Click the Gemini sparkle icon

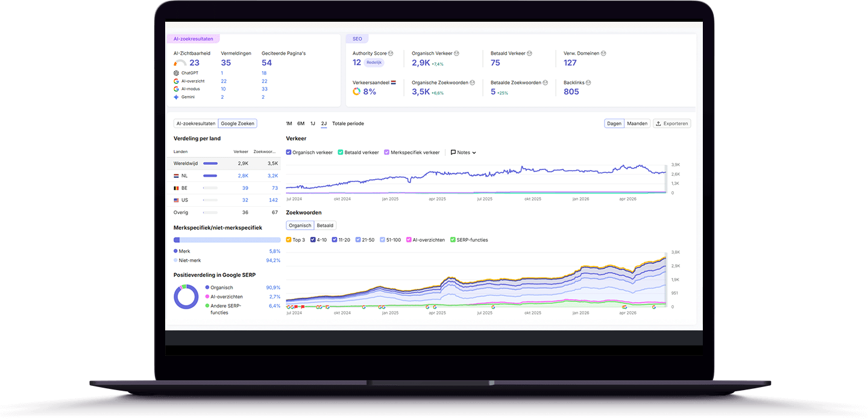click(176, 97)
